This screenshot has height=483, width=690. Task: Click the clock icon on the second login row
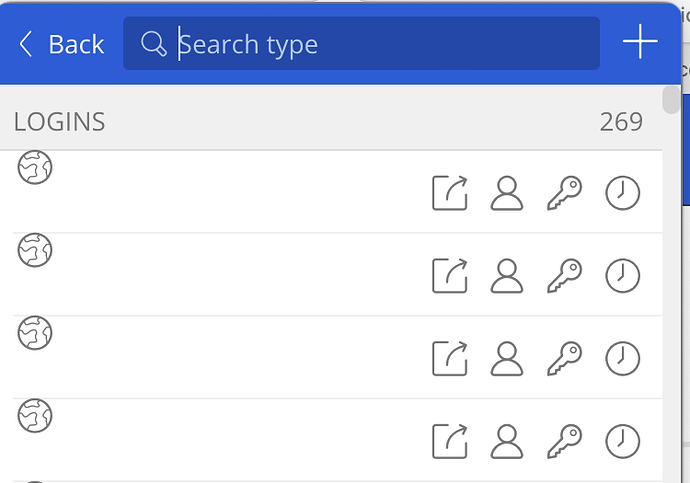pyautogui.click(x=622, y=275)
